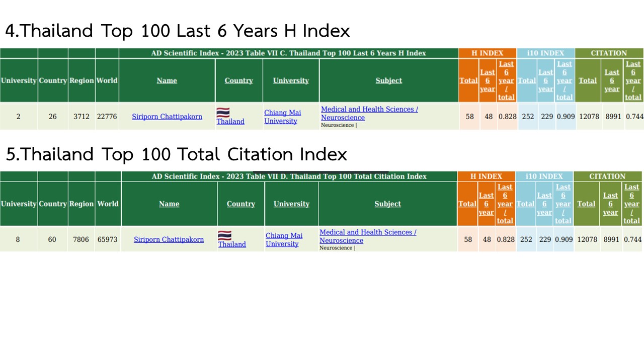The image size is (644, 362).
Task: Click H INDEX Total header in Table VII C
Action: (468, 80)
